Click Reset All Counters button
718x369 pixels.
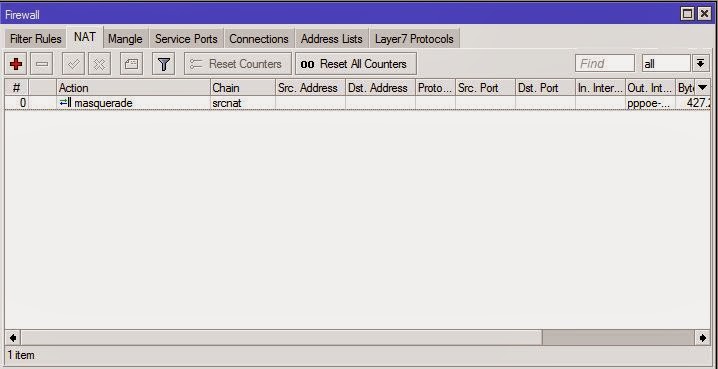(356, 64)
